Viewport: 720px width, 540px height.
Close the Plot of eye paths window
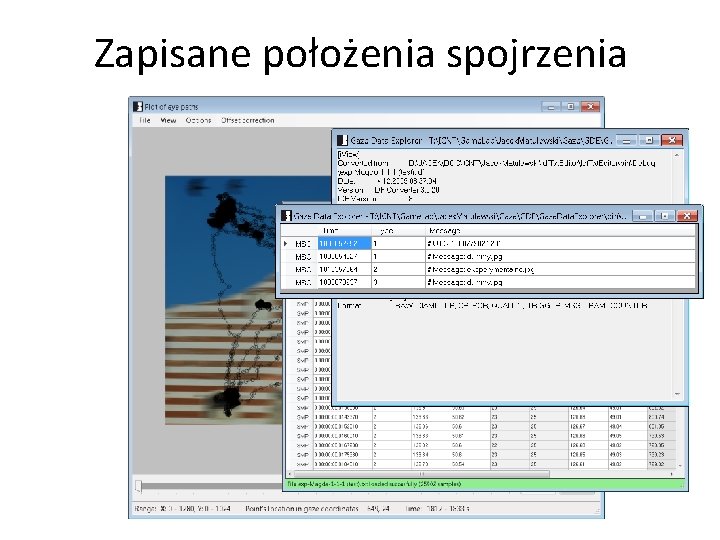pos(590,107)
